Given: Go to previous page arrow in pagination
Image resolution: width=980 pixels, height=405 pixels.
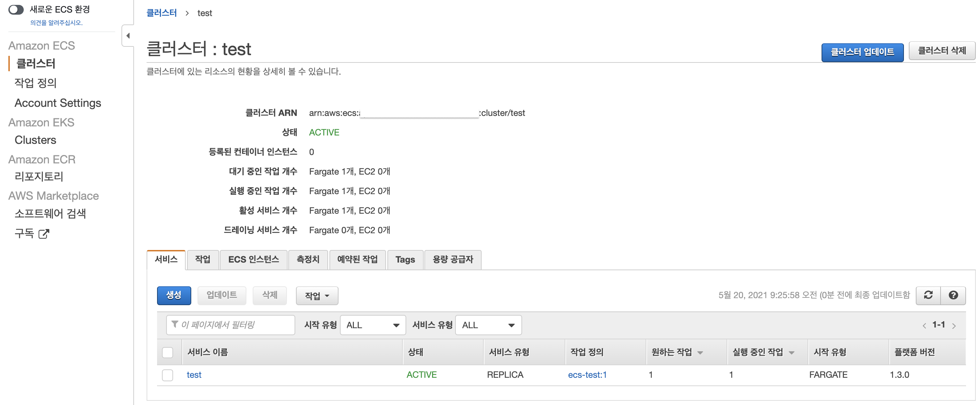Looking at the screenshot, I should [924, 325].
